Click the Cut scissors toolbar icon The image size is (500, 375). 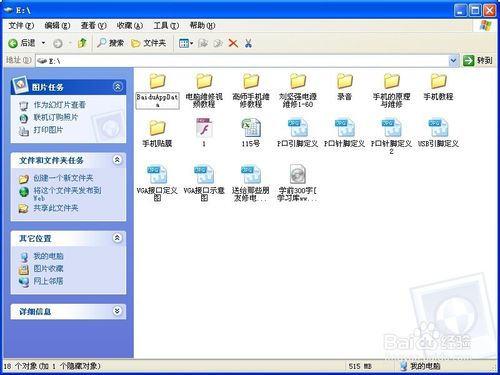(248, 43)
